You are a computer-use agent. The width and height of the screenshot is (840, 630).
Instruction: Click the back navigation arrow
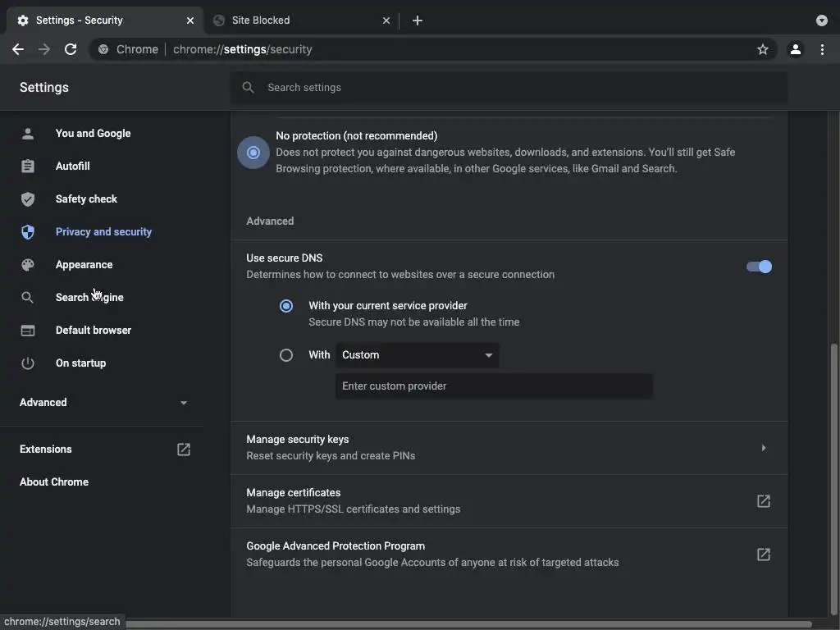(x=18, y=49)
